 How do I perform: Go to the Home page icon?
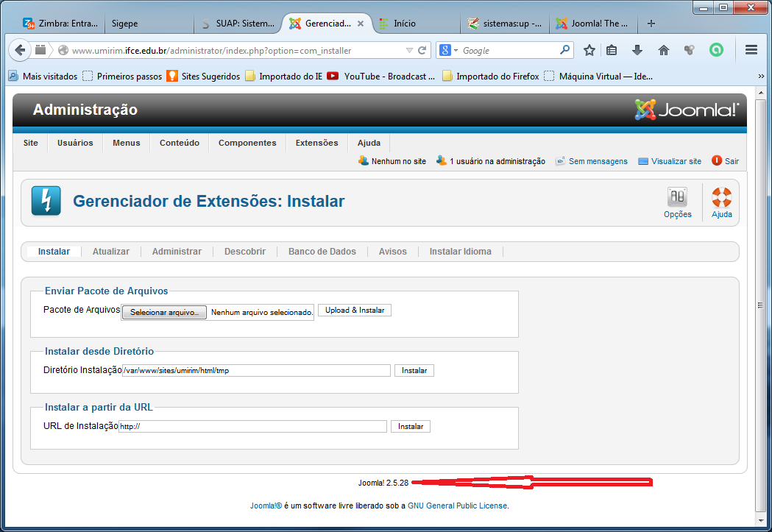[664, 50]
